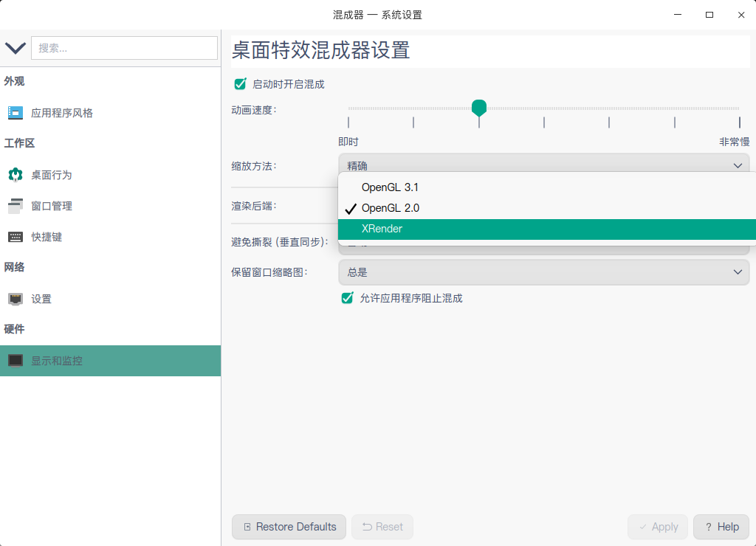The height and width of the screenshot is (546, 756).
Task: Select 快捷键 text in sidebar
Action: tap(47, 237)
